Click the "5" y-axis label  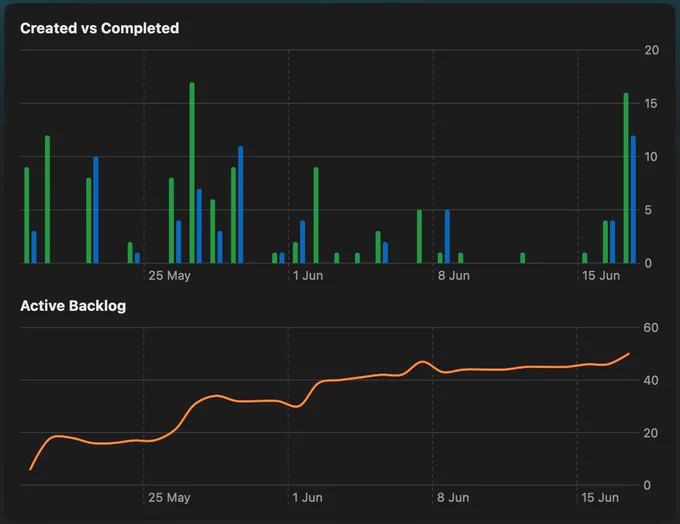[648, 210]
